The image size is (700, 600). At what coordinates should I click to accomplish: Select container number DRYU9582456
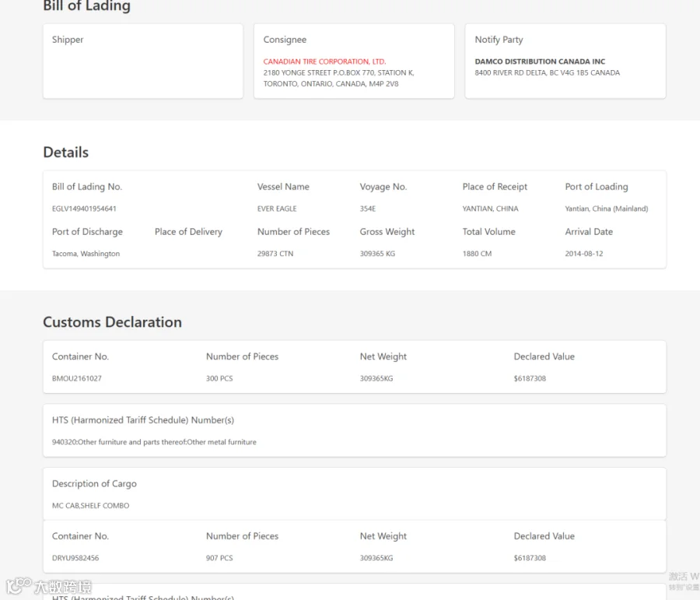click(75, 558)
